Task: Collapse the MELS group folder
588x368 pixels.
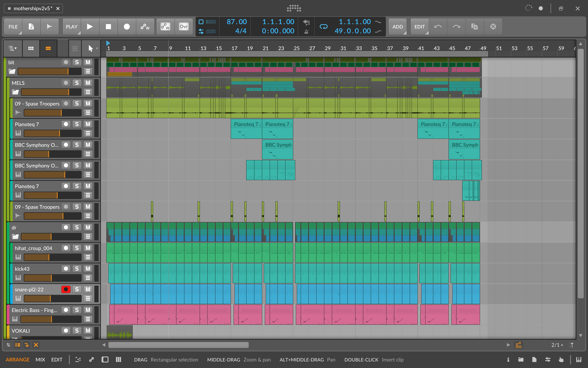Action: 15,92
